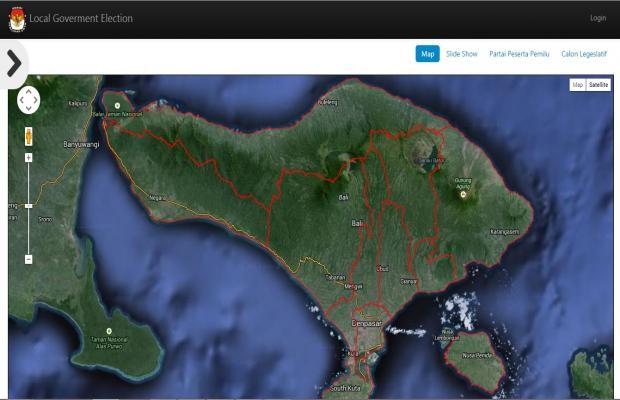Screen dimensions: 620x400
Task: Open the Map tab
Action: click(x=427, y=53)
